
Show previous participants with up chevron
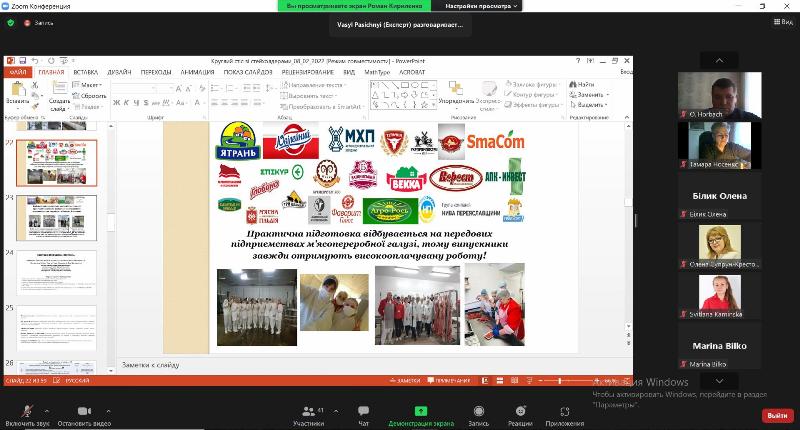(719, 61)
